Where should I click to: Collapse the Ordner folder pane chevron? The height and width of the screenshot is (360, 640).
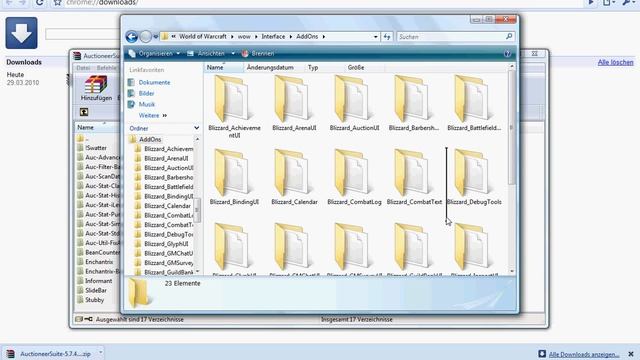click(196, 128)
